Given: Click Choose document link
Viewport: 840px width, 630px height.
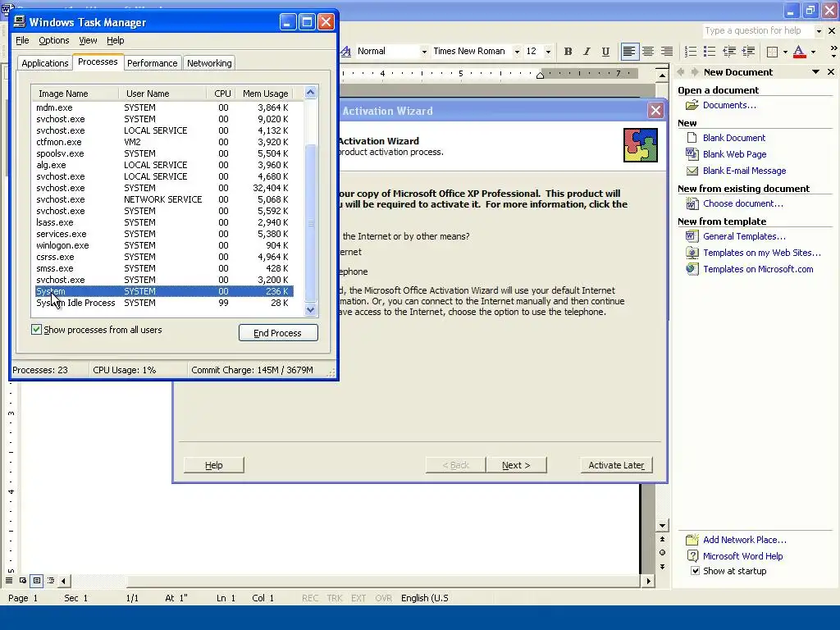Looking at the screenshot, I should [743, 203].
